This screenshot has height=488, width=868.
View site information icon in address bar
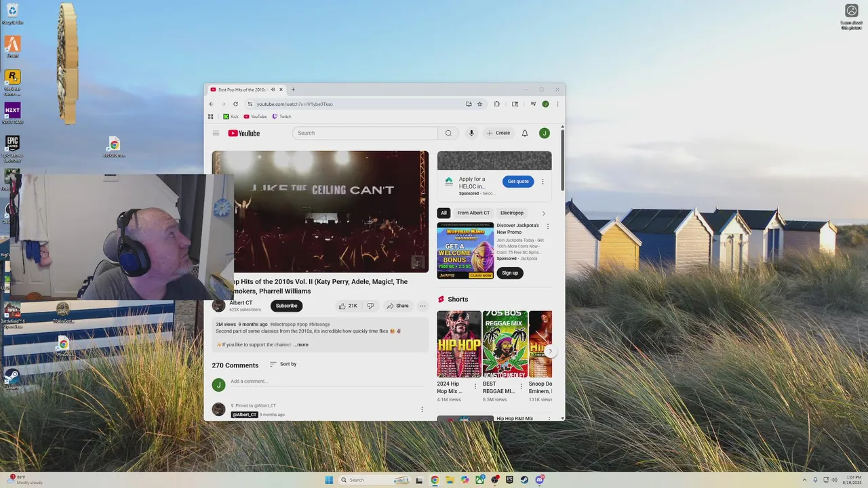(x=250, y=104)
